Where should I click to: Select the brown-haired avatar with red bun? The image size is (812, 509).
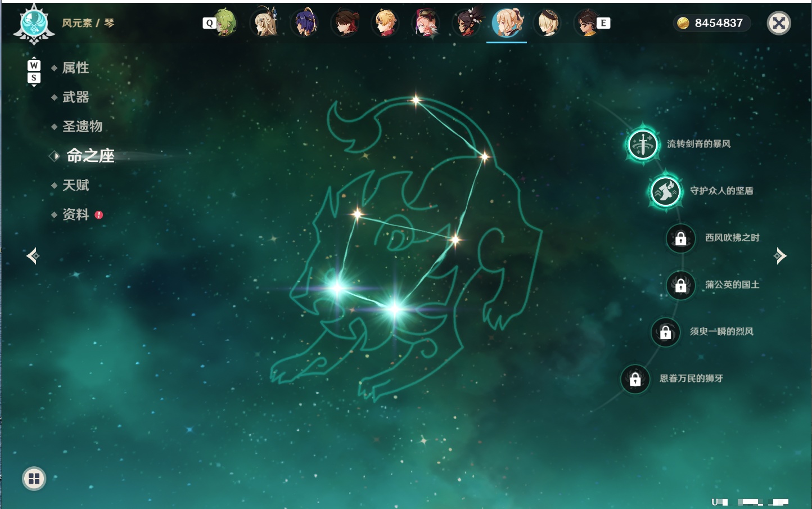coord(345,22)
